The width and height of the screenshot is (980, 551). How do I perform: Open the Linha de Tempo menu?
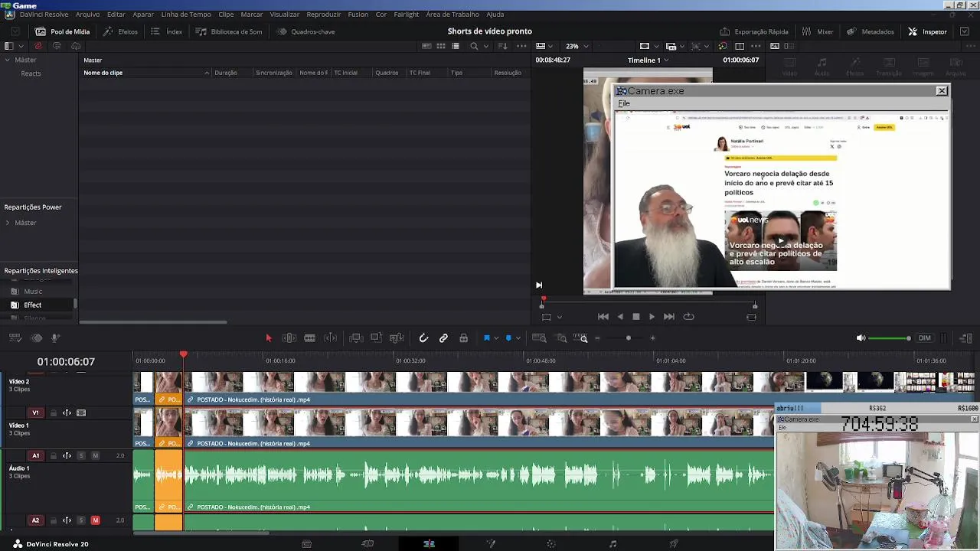click(x=186, y=15)
